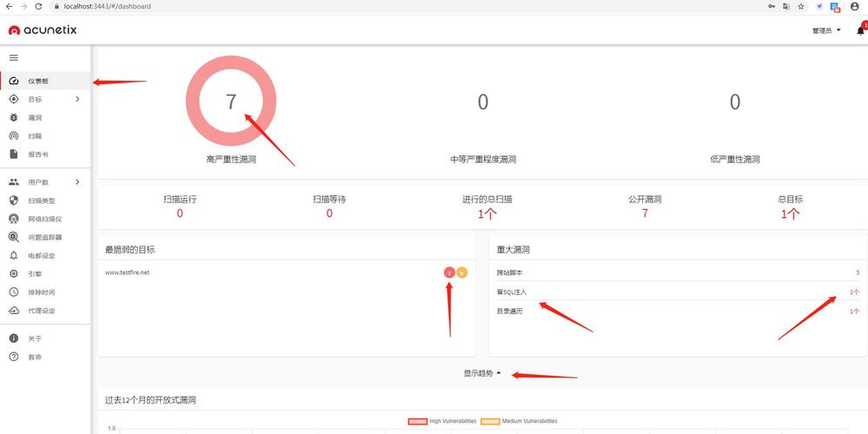Collapse the 显示趋势 trend section
This screenshot has width=868, height=434.
click(482, 373)
